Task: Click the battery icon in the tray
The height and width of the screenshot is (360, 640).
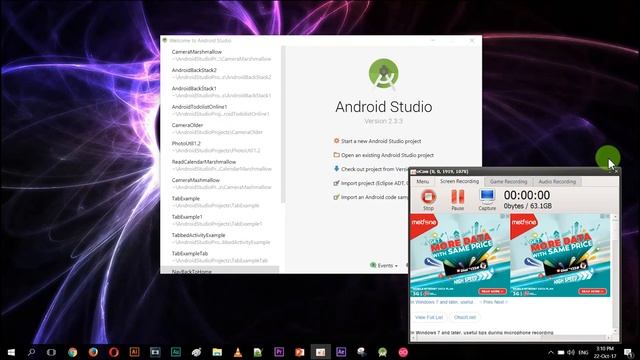Action: coord(561,352)
